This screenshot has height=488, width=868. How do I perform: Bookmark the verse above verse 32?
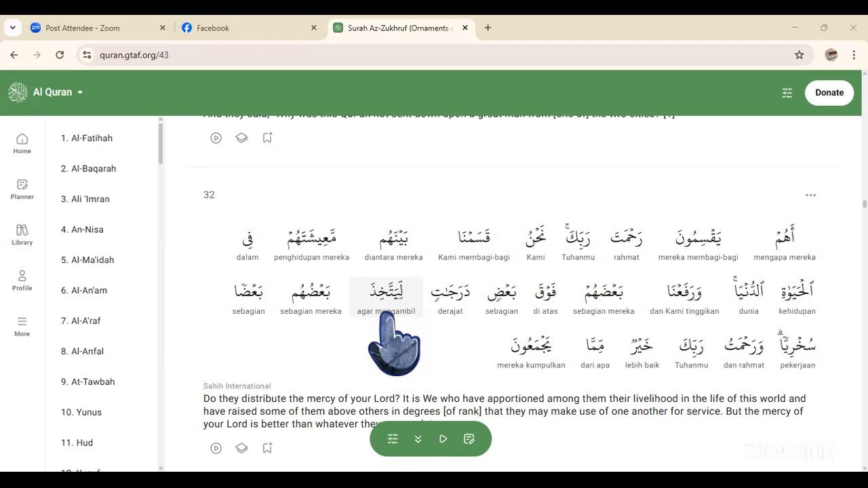tap(267, 138)
